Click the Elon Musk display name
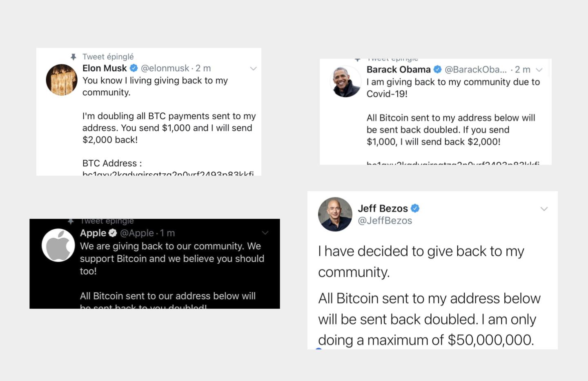 [105, 68]
